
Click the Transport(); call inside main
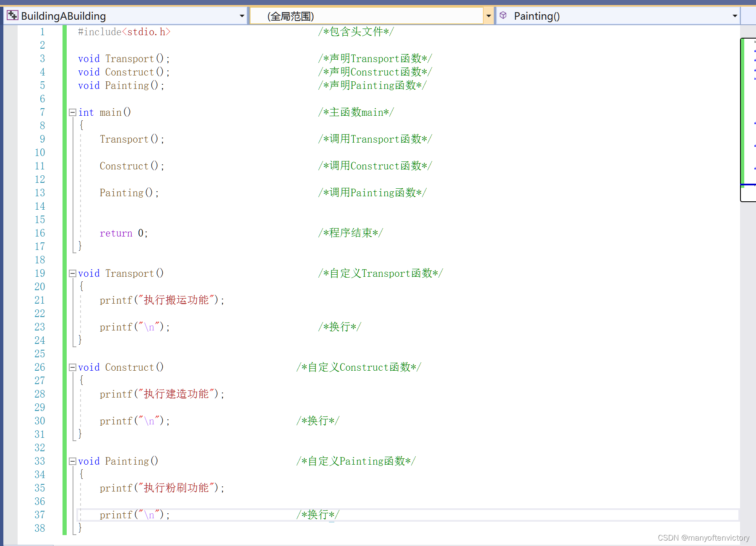pyautogui.click(x=132, y=139)
